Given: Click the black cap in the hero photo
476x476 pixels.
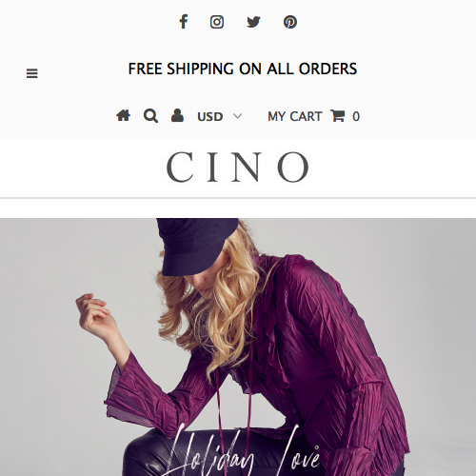Looking at the screenshot, I should (197, 246).
